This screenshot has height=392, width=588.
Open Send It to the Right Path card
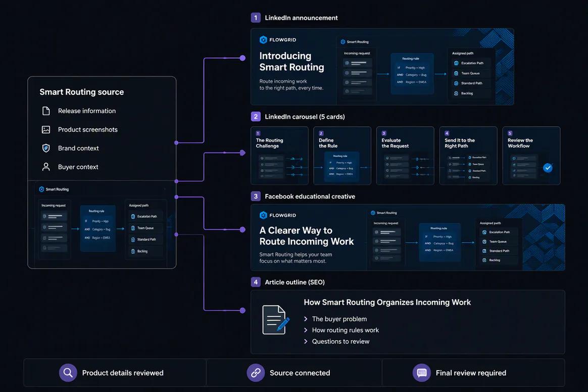tap(468, 156)
